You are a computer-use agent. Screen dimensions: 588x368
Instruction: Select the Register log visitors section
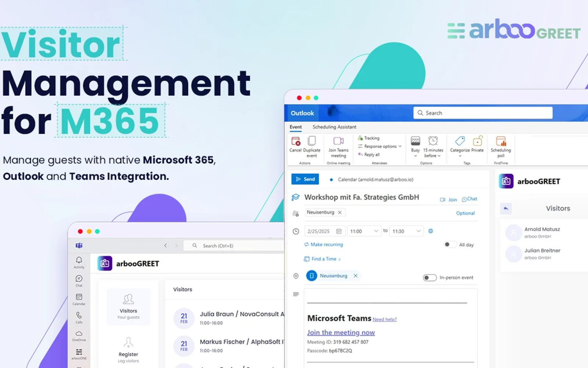pyautogui.click(x=128, y=350)
